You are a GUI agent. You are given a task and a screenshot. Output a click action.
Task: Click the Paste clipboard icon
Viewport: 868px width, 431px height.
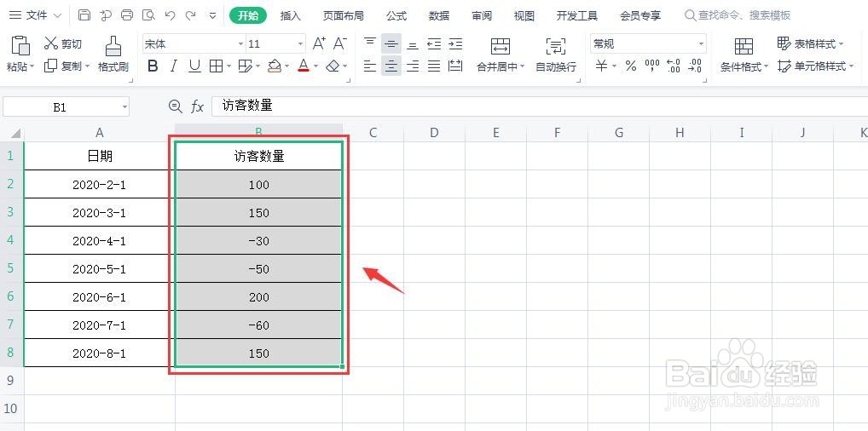coord(20,46)
